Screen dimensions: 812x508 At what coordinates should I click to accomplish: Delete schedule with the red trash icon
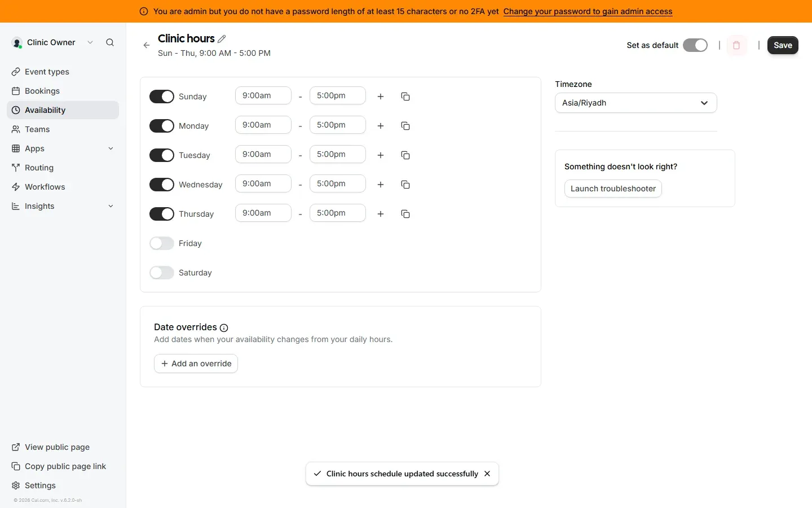click(736, 45)
